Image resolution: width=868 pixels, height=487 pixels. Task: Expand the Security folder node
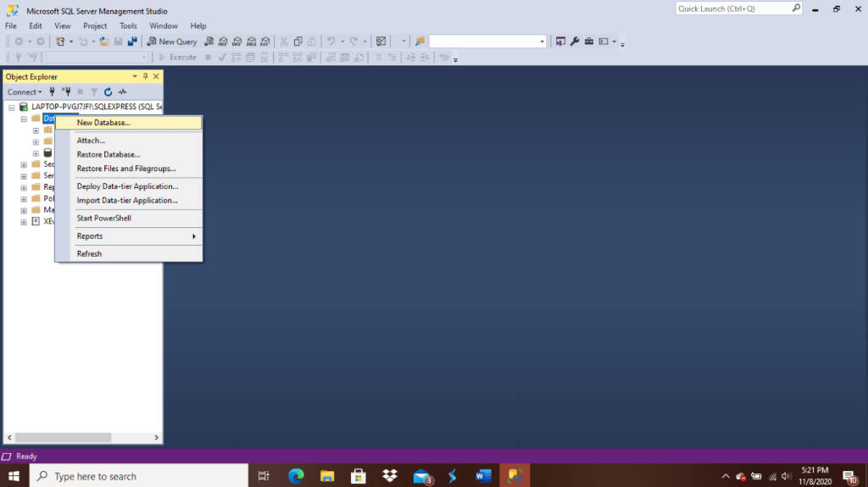tap(24, 165)
